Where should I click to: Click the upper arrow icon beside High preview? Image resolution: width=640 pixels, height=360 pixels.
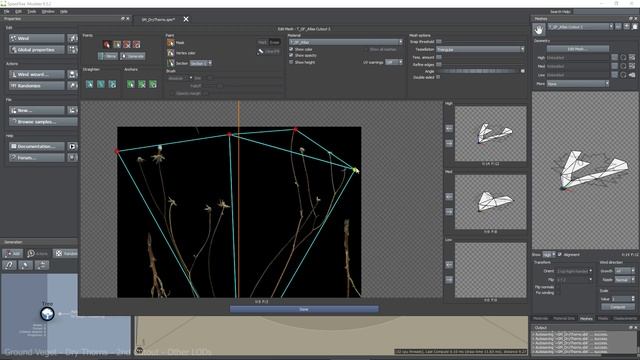pyautogui.click(x=449, y=129)
